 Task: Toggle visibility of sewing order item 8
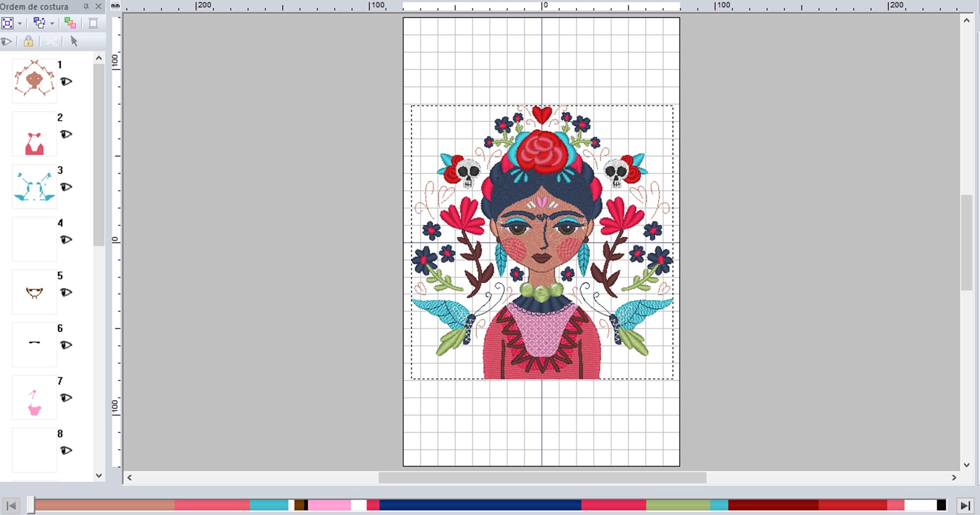coord(66,450)
